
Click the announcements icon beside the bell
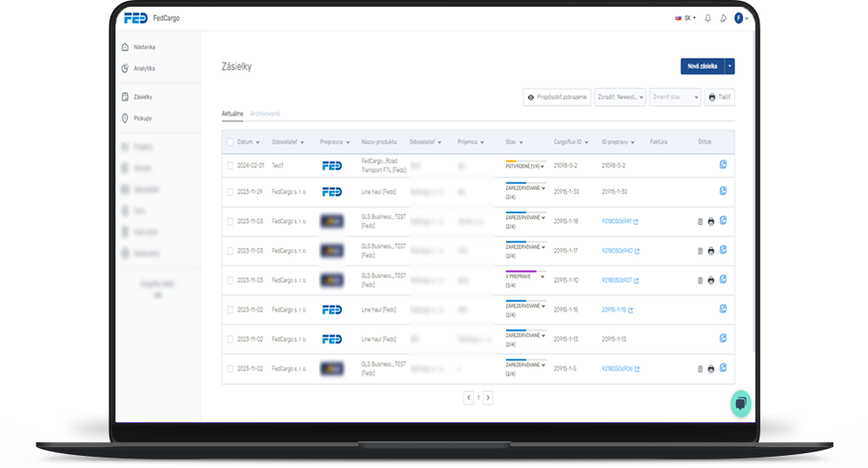[723, 18]
